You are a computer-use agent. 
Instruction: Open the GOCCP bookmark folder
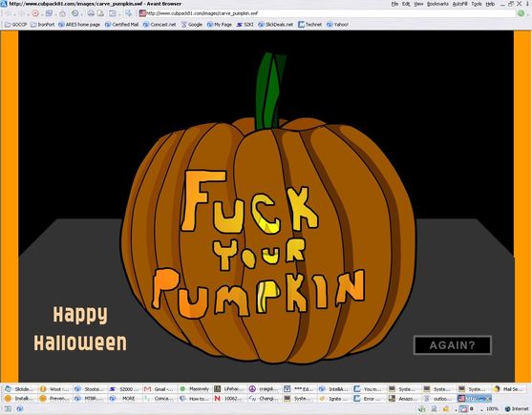(15, 25)
